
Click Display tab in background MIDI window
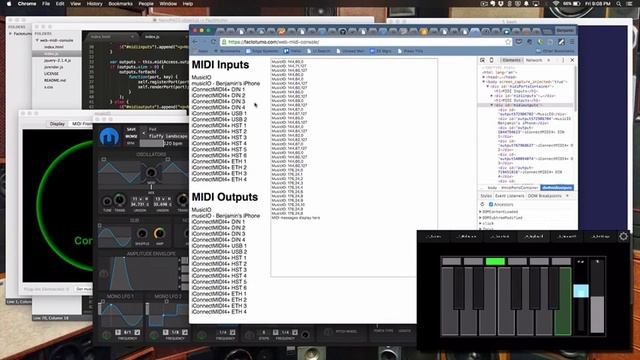(57, 124)
